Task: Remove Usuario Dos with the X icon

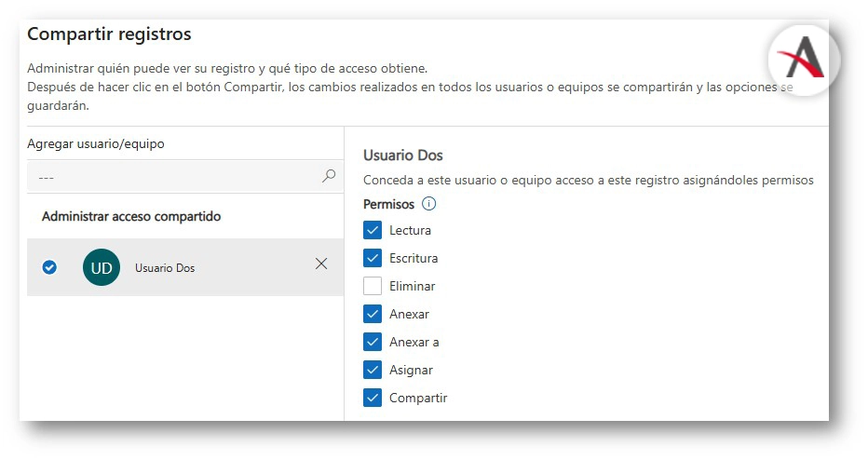Action: 321,264
